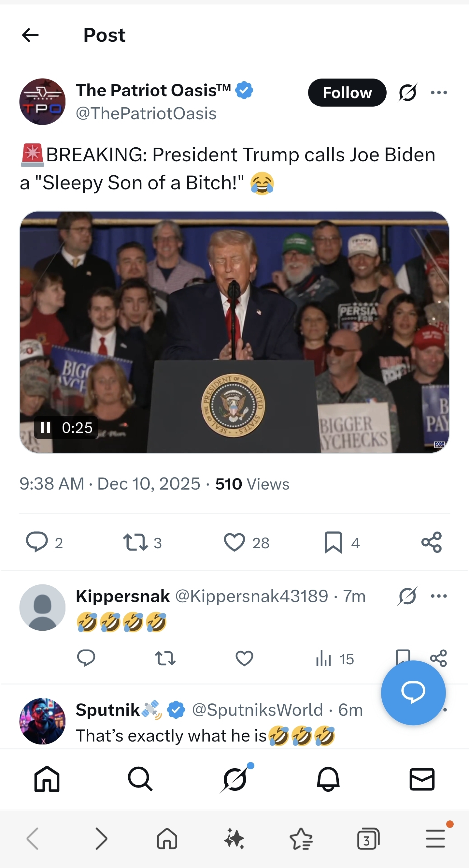Viewport: 469px width, 868px height.
Task: Like the Kippersnak reply
Action: 244,658
